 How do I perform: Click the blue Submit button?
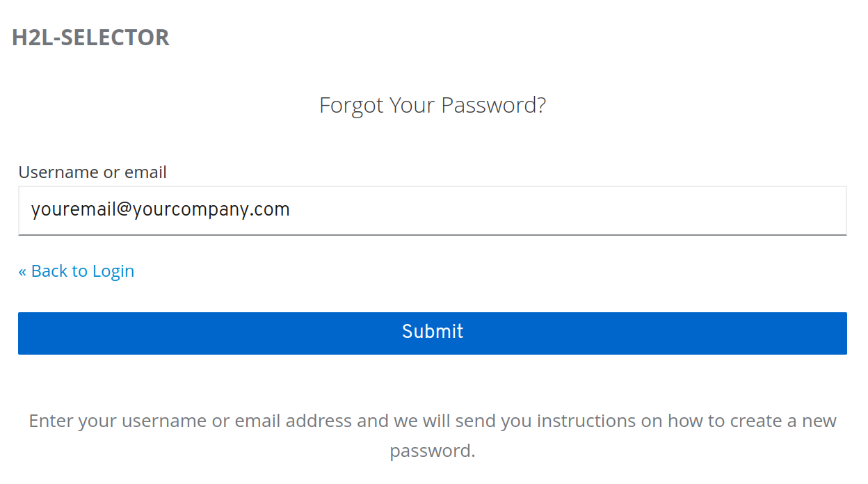coord(432,333)
